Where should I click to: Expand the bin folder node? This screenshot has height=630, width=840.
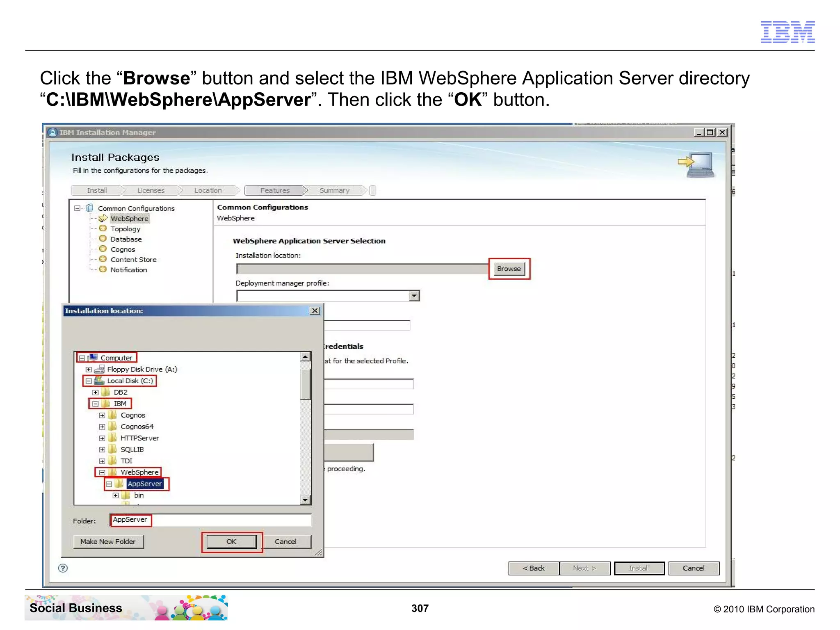pyautogui.click(x=116, y=495)
